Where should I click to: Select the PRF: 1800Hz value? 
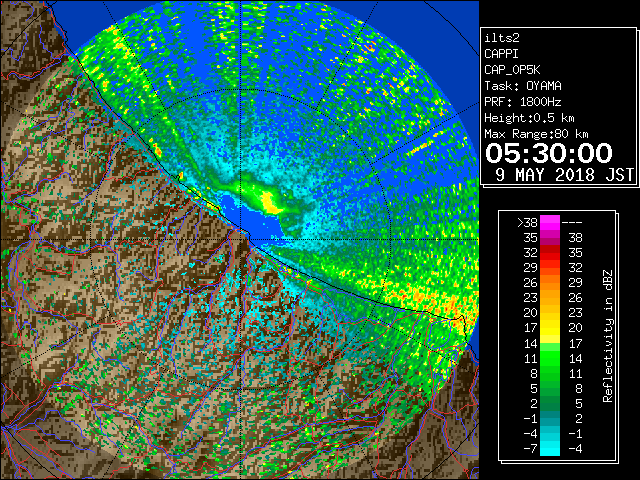click(x=523, y=102)
